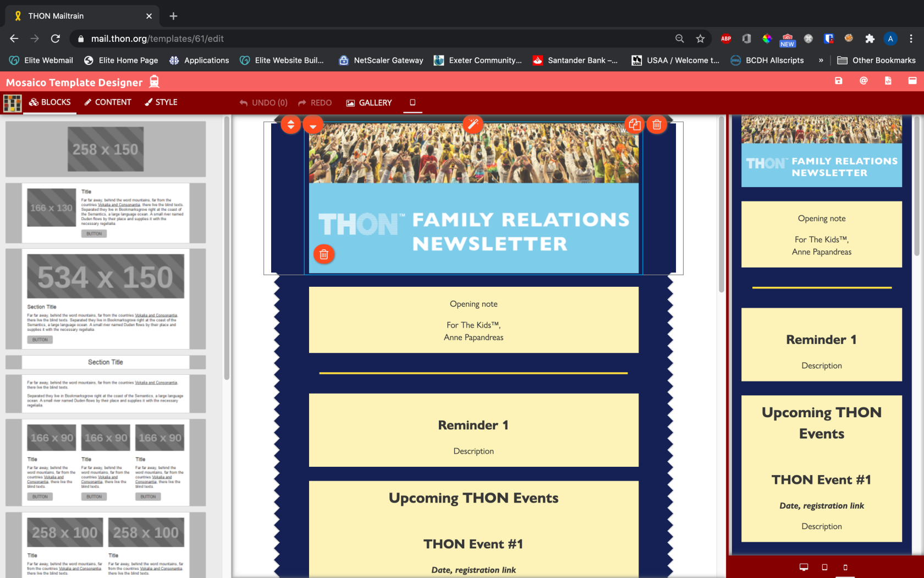Image resolution: width=924 pixels, height=578 pixels.
Task: Open the Content tab
Action: [108, 102]
